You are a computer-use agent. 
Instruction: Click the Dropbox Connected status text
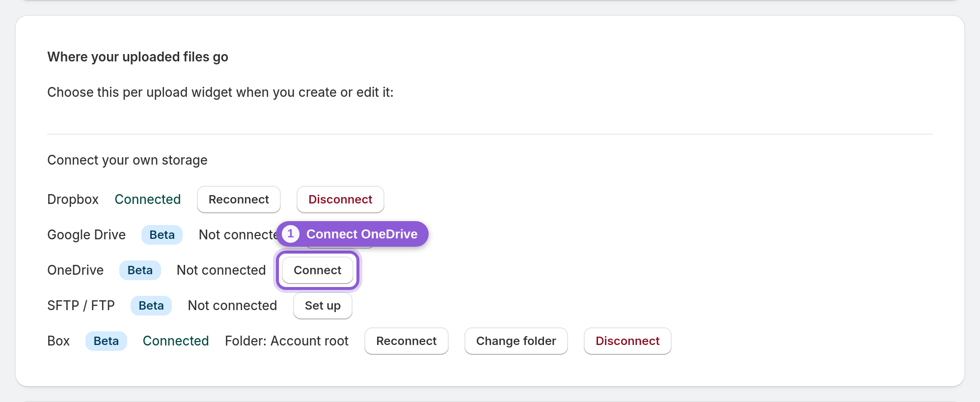pyautogui.click(x=148, y=200)
